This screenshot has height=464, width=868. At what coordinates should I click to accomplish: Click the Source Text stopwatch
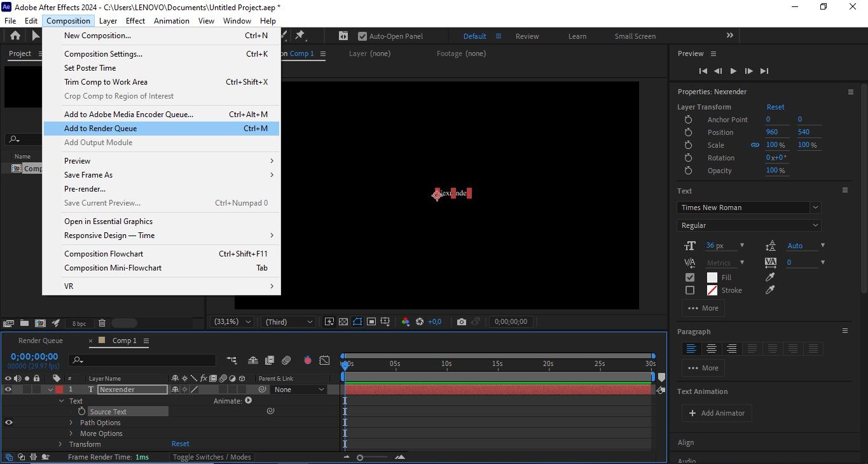coord(81,411)
